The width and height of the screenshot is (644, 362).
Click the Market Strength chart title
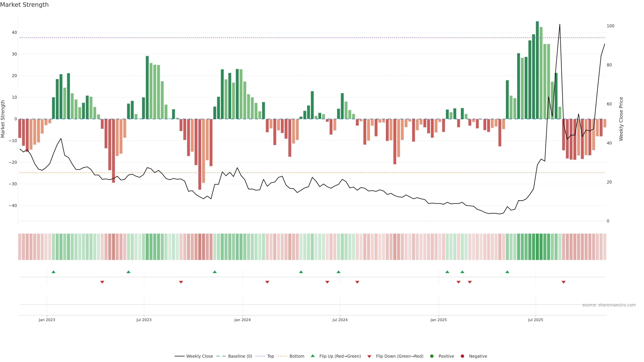[24, 5]
